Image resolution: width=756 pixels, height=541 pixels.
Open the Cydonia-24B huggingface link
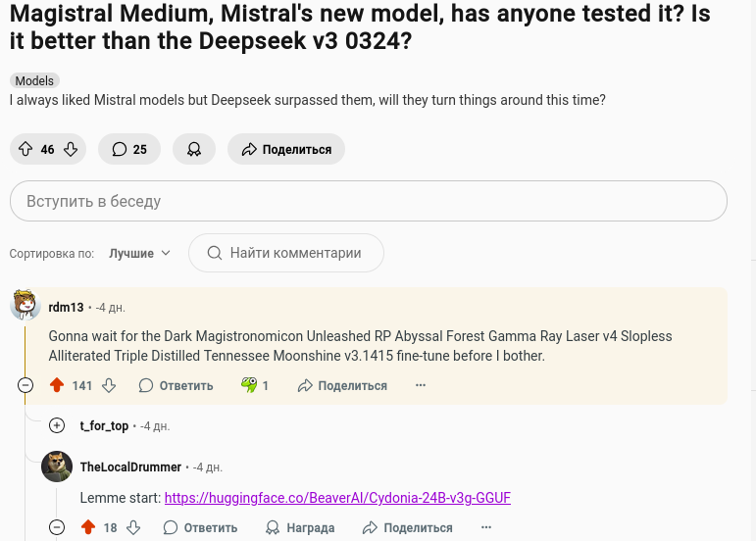pos(337,498)
